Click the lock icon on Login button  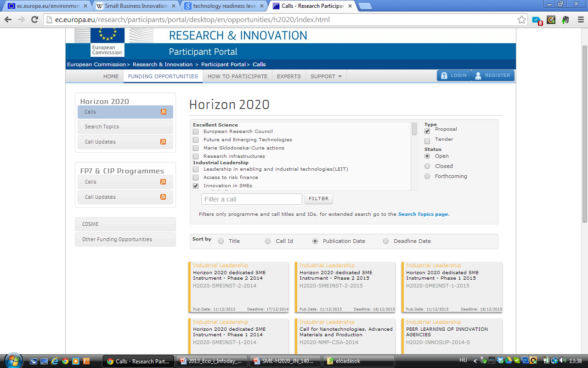pos(444,75)
